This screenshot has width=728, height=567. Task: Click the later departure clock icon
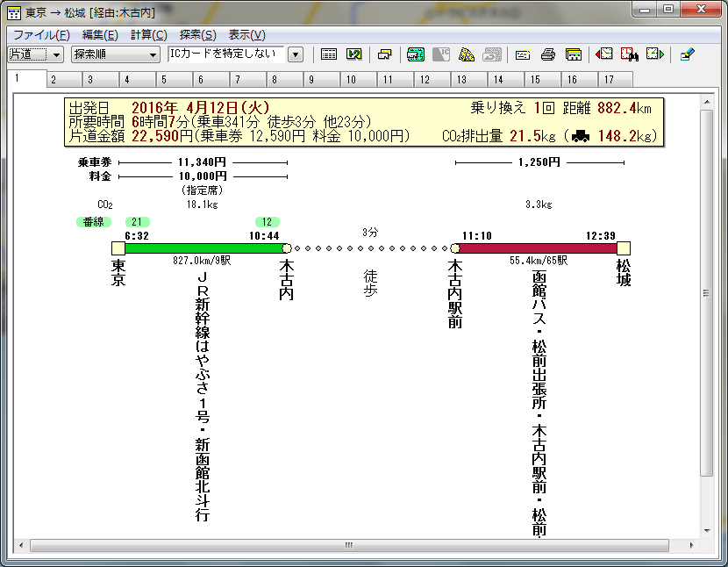pyautogui.click(x=653, y=54)
